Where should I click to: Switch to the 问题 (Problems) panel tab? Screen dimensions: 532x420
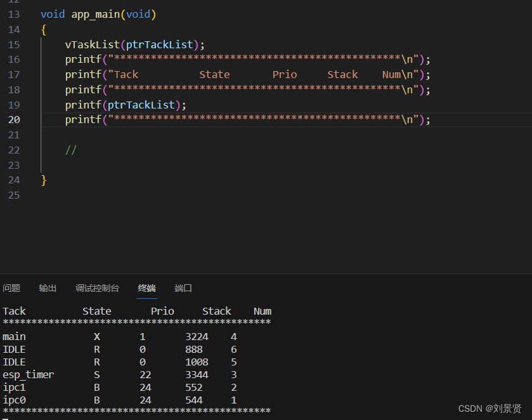coord(11,288)
